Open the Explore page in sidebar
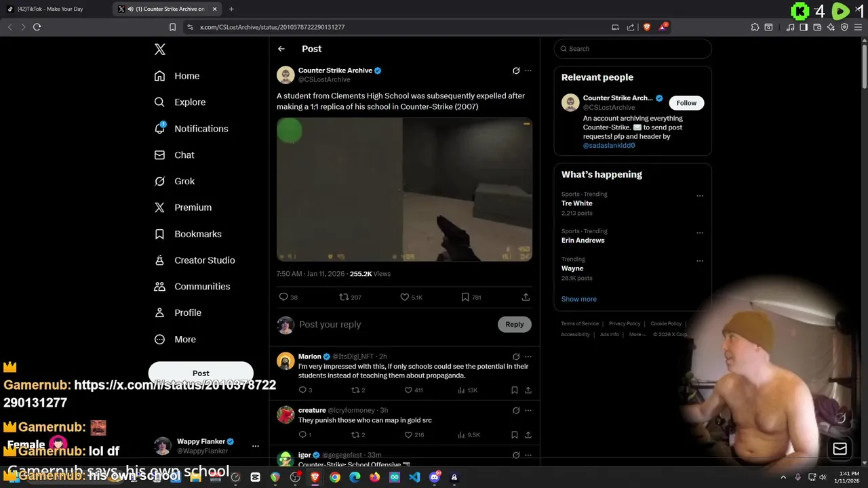 pyautogui.click(x=180, y=102)
